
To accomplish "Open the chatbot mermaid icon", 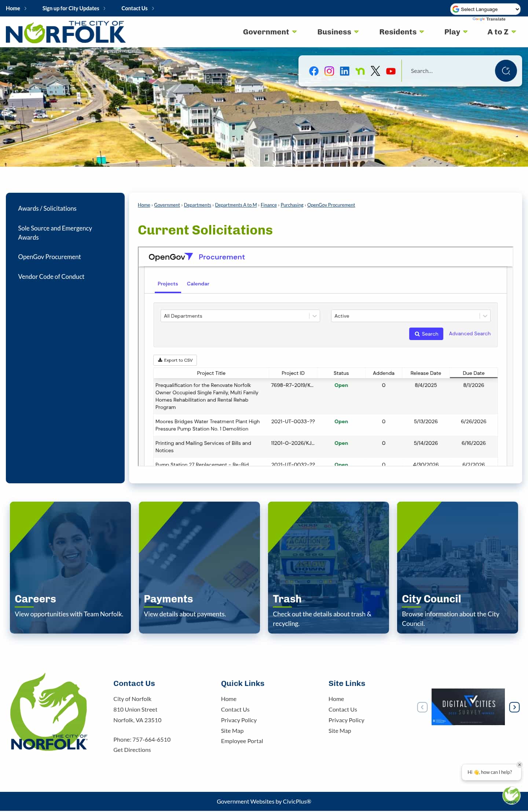I will (511, 795).
